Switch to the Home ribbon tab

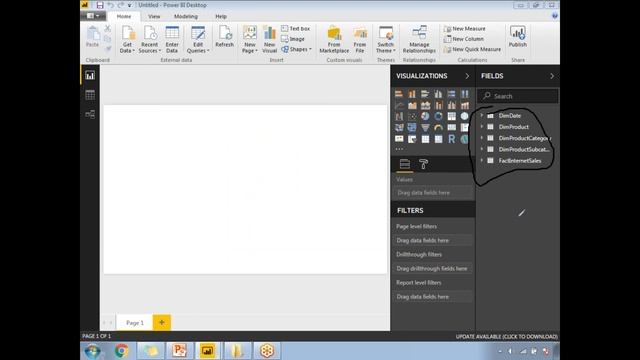pyautogui.click(x=124, y=16)
